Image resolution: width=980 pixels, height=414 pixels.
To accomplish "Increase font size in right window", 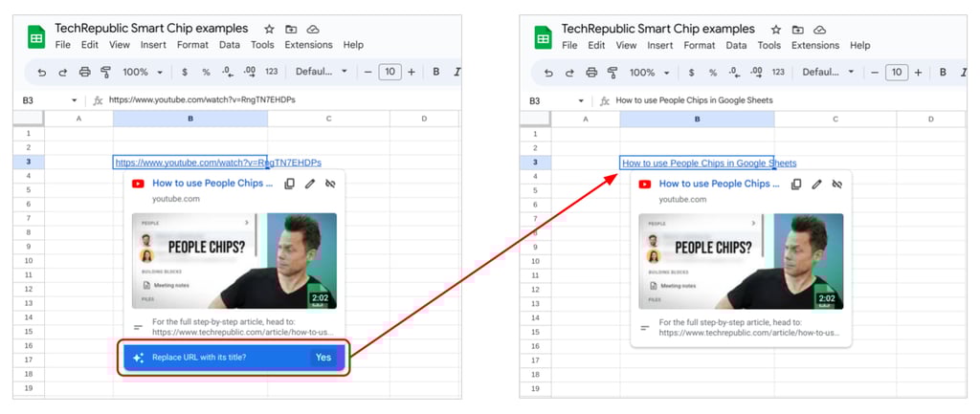I will (x=918, y=73).
